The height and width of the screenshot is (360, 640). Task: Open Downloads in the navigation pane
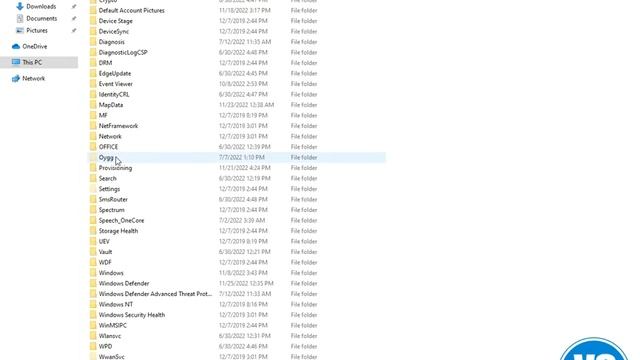[41, 7]
